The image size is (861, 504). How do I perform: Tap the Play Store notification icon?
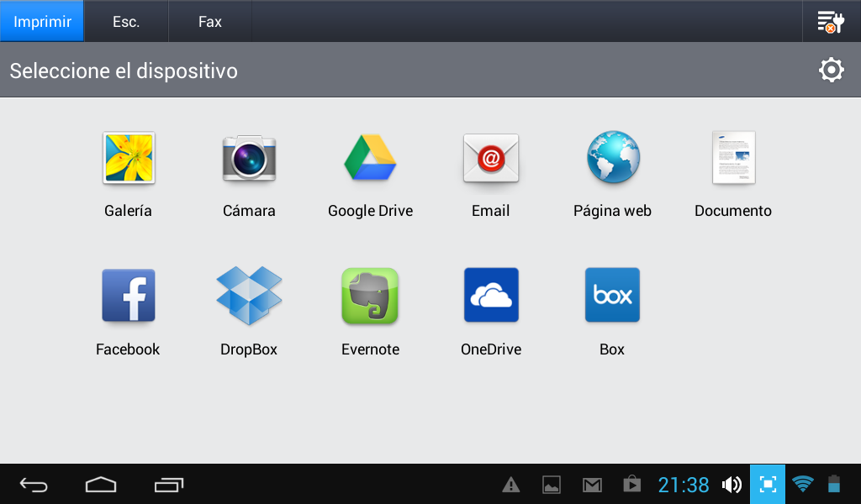[631, 484]
